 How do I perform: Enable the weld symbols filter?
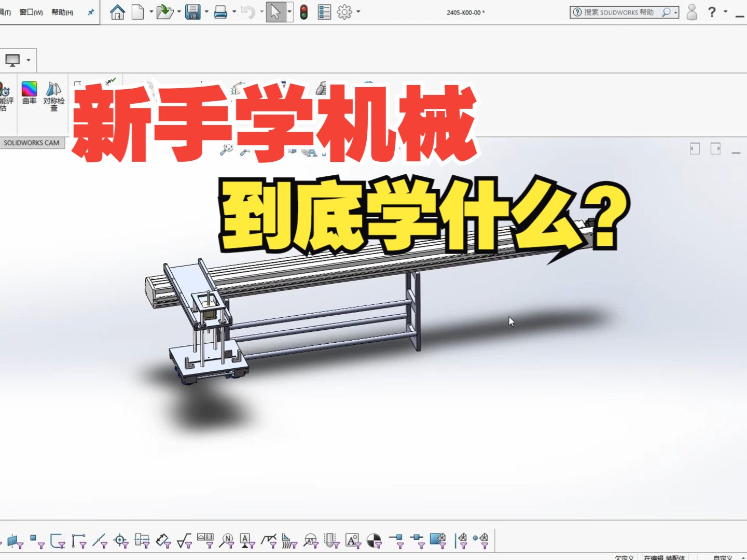coord(269,541)
